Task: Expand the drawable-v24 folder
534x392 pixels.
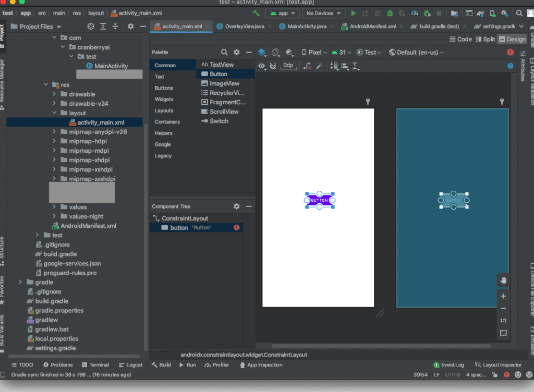Action: tap(54, 103)
